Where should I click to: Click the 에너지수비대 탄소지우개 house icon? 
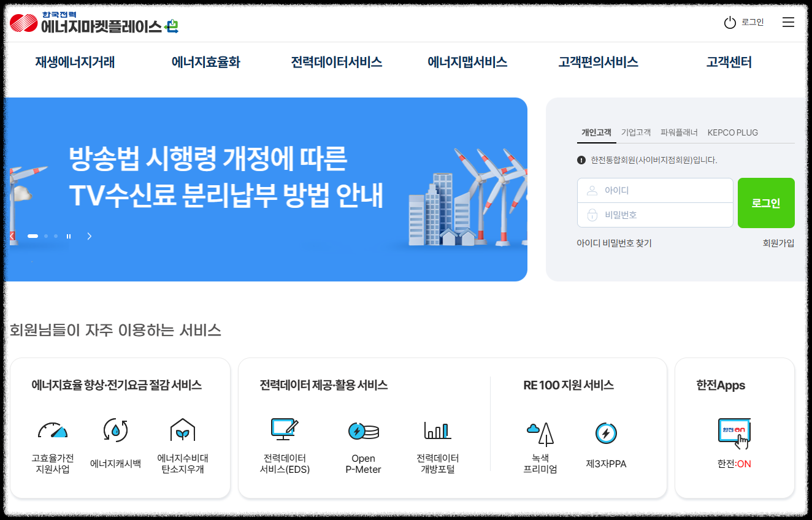coord(183,430)
